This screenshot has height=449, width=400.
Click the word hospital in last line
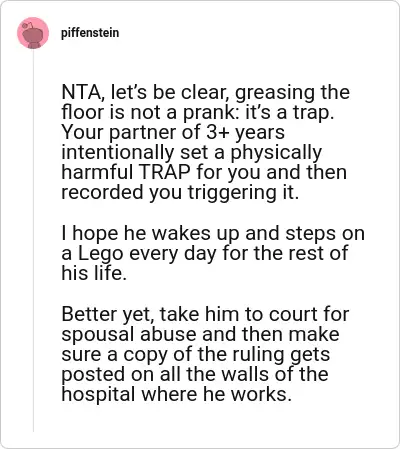pos(98,395)
